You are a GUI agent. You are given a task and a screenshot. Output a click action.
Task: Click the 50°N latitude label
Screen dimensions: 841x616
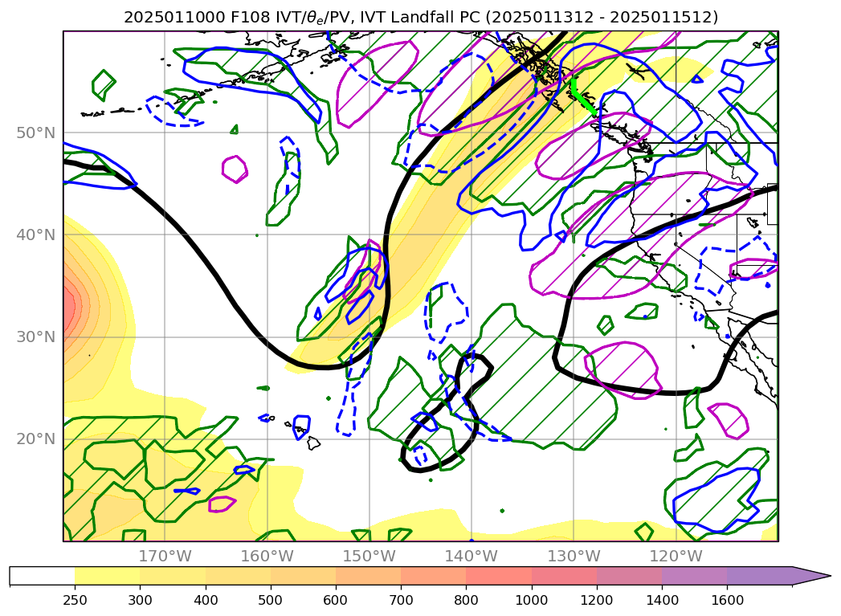coord(35,133)
